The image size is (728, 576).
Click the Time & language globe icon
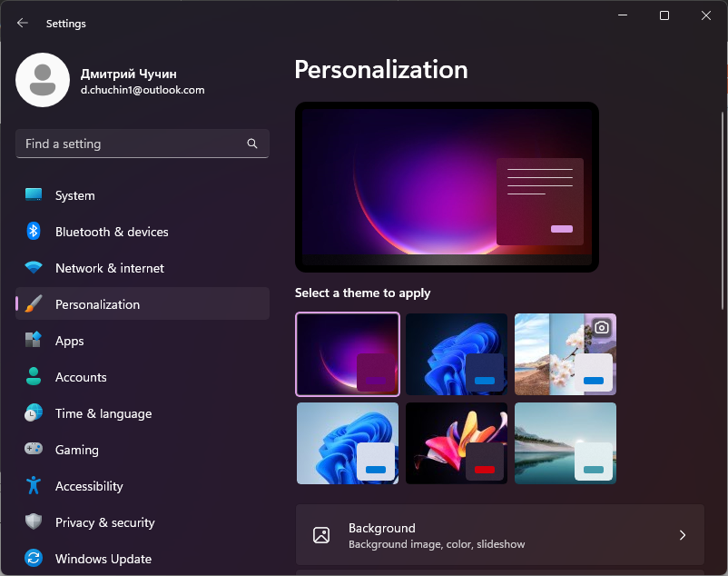(34, 413)
